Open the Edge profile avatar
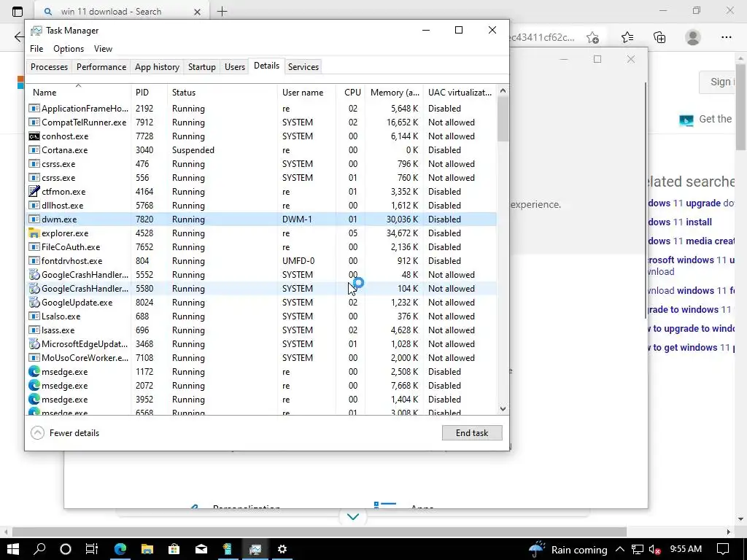Screen dimensions: 747x560 coord(693,37)
